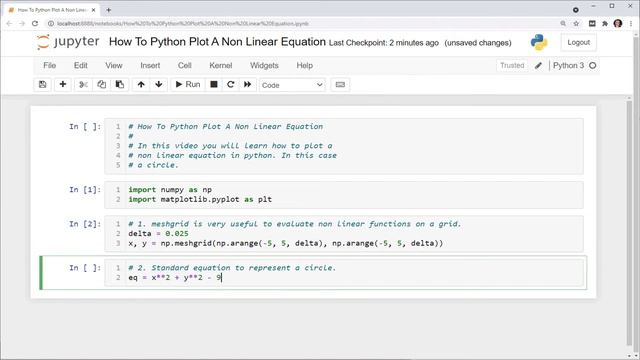Click the Python logo icon

point(539,42)
